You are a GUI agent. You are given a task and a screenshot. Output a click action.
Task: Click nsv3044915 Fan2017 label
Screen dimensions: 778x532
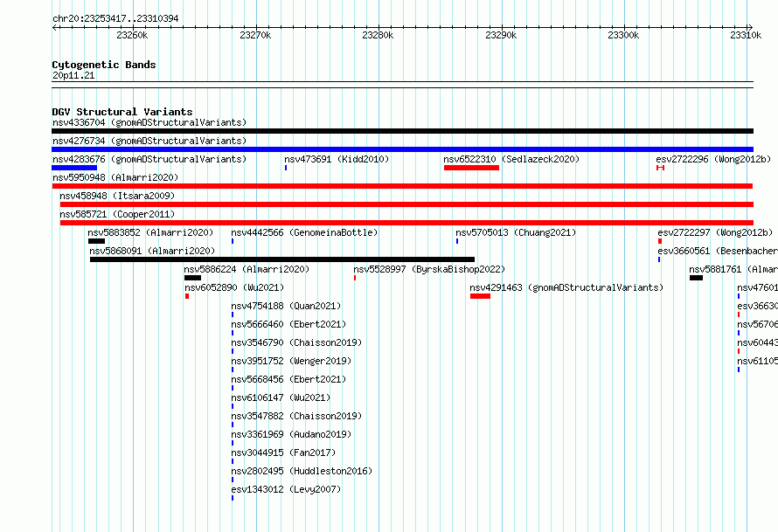click(x=283, y=453)
